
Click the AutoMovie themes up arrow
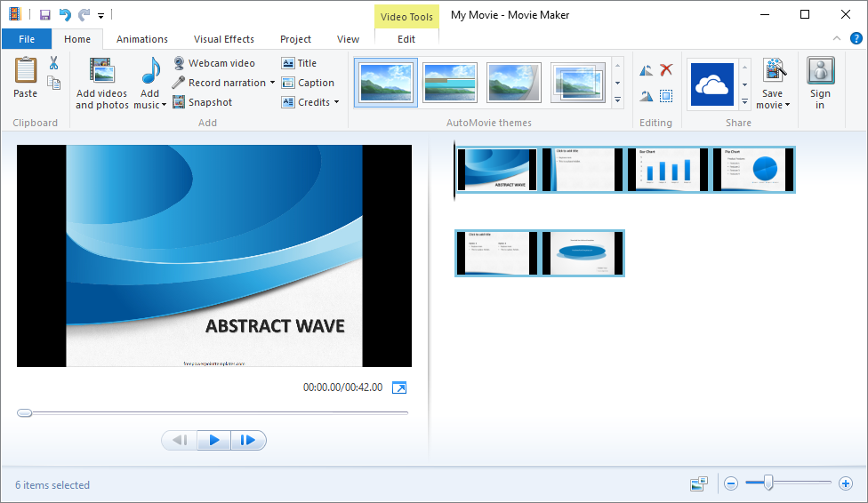coord(618,66)
